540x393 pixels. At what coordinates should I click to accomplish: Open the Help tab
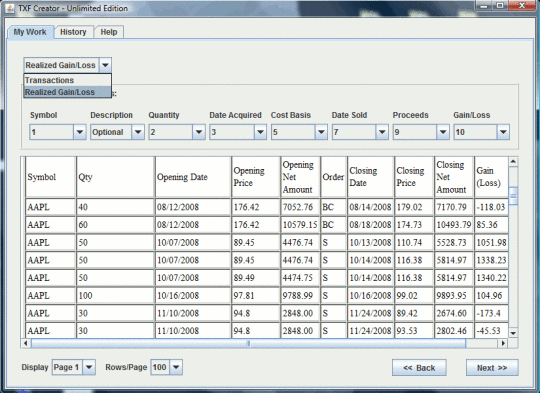coord(109,32)
